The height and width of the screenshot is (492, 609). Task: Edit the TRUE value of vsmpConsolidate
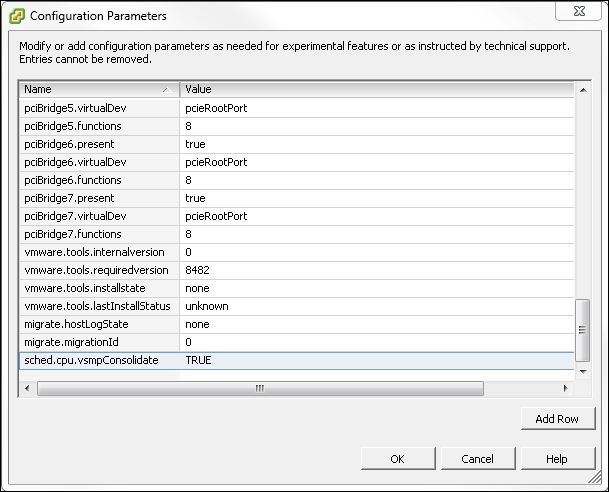(198, 360)
